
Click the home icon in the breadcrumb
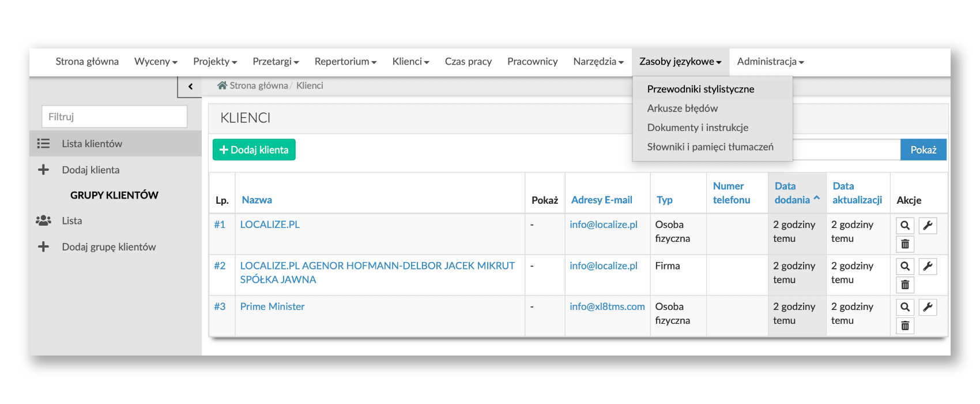pos(222,85)
